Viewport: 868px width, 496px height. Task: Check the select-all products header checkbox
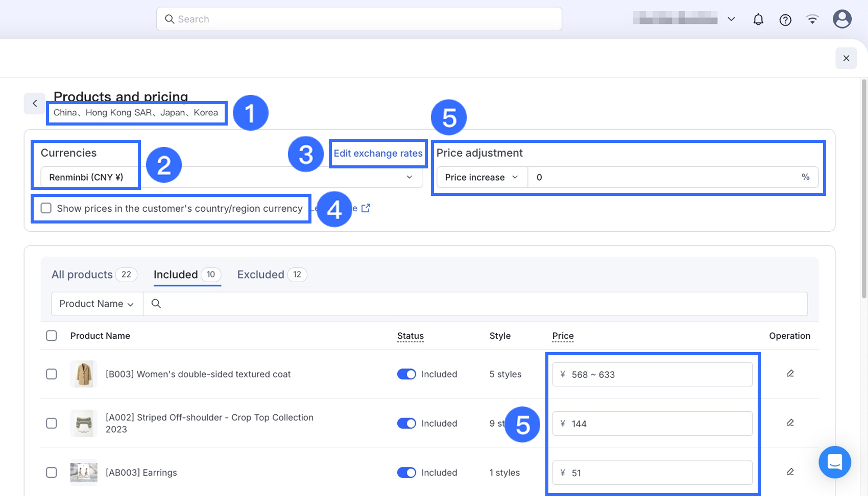click(52, 336)
